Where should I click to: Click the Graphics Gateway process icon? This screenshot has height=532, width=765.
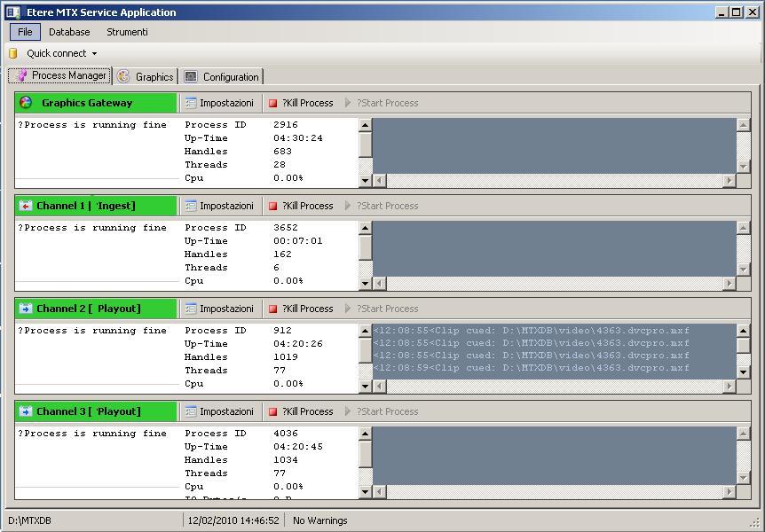click(x=26, y=103)
